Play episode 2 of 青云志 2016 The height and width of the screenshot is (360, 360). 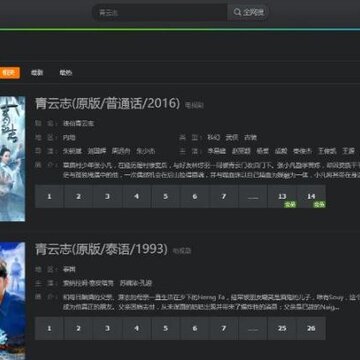click(x=78, y=196)
